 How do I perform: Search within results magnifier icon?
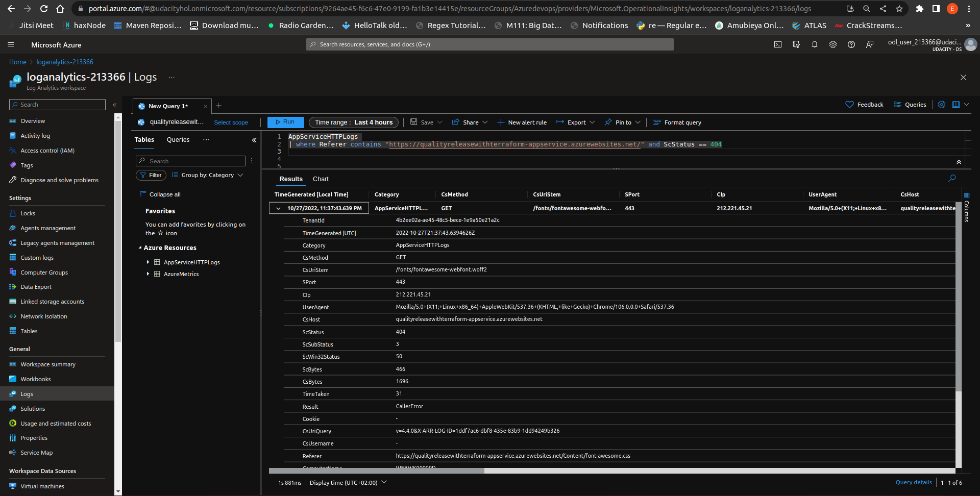[952, 178]
